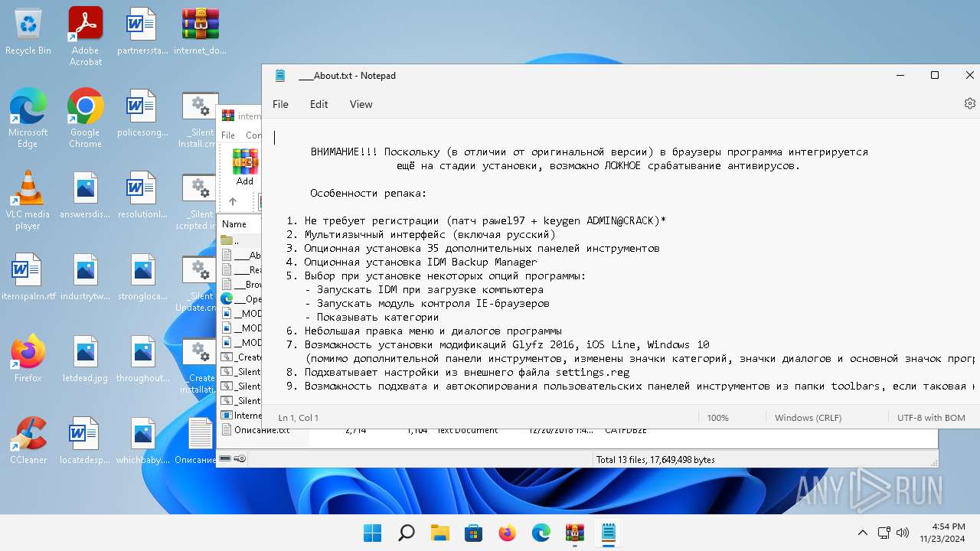Screen dimensions: 980x551
Task: Maximize the Notepad window
Action: coord(934,75)
